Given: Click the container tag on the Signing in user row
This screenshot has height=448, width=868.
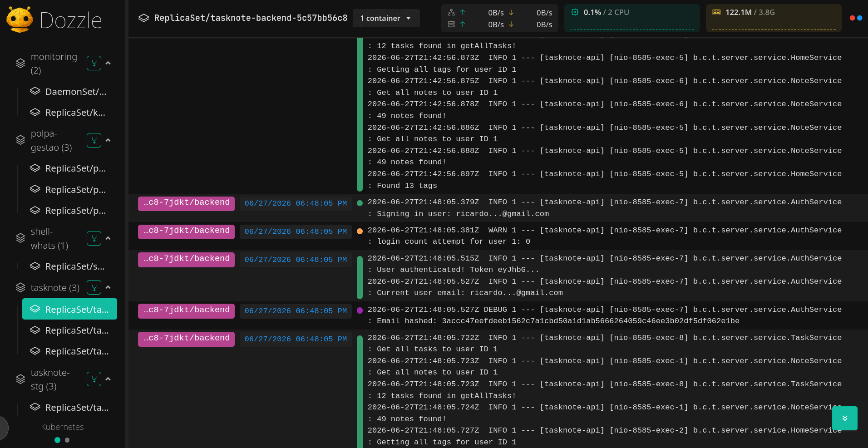Looking at the screenshot, I should [x=186, y=203].
